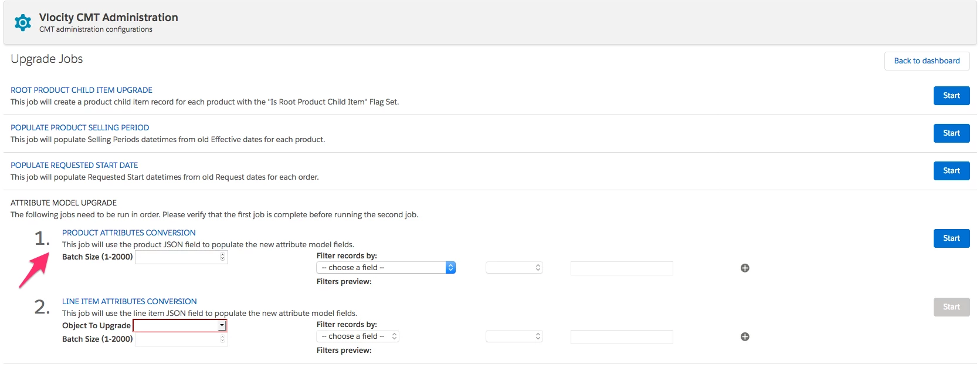Open filter operator dropdown for Product Attributes
This screenshot has height=367, width=980.
514,267
